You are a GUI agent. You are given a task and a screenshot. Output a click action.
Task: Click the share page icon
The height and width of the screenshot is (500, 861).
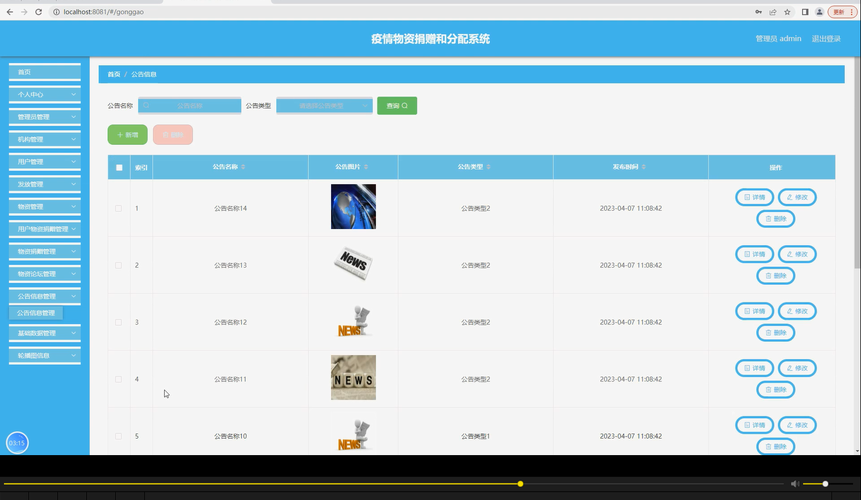point(773,12)
